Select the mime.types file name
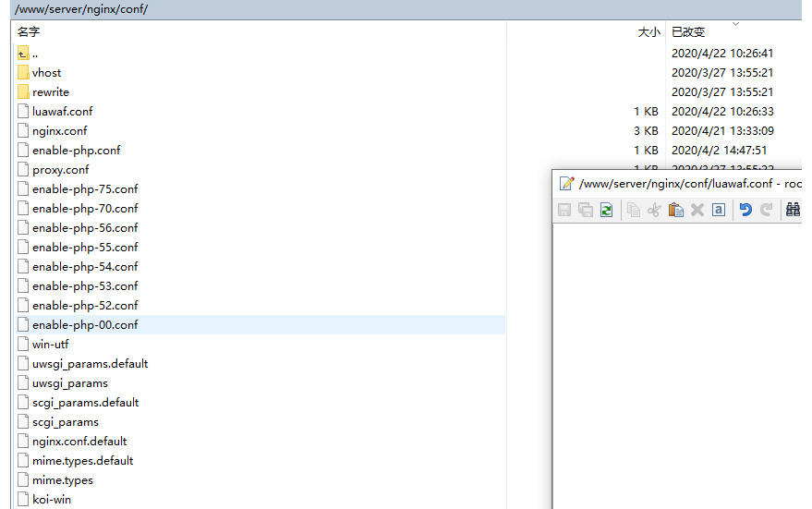 [63, 480]
